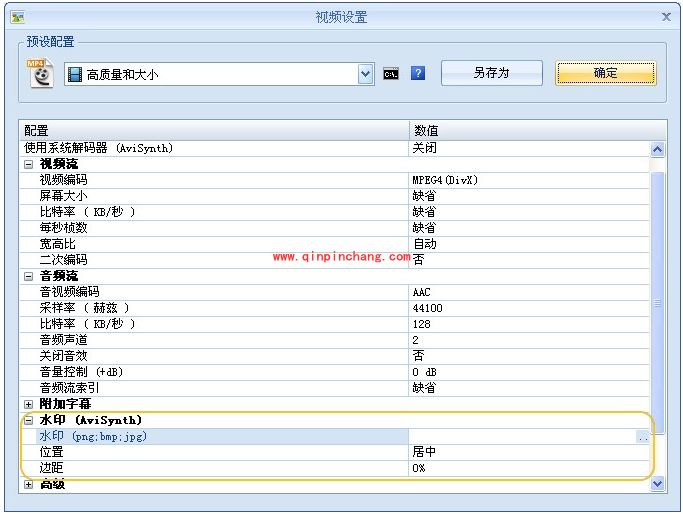Click the vertical scrollbar thumb
Image resolution: width=683 pixels, height=514 pixels.
[657, 303]
